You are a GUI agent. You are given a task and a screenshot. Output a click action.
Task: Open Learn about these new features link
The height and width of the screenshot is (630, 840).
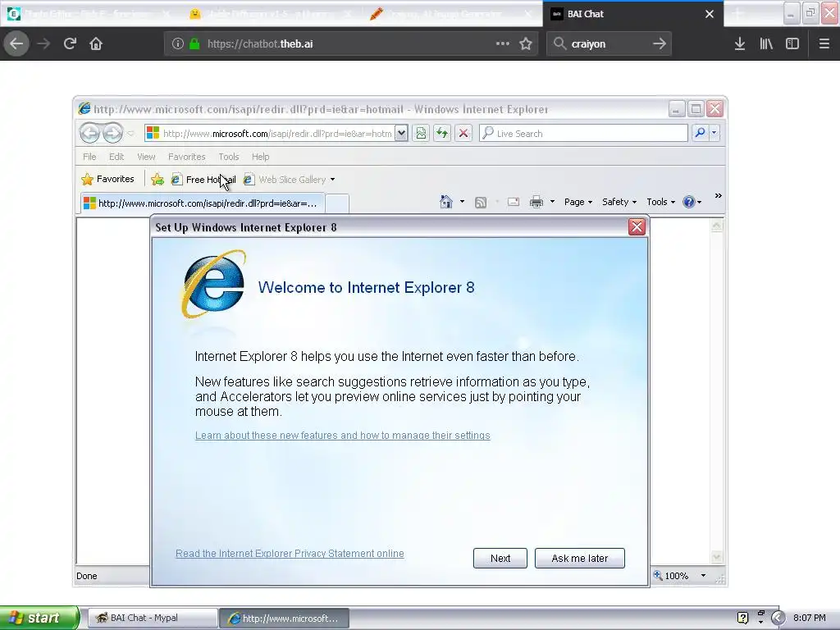point(342,436)
